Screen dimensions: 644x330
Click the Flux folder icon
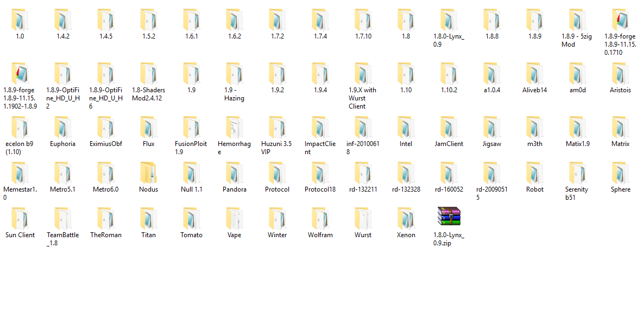pos(149,127)
